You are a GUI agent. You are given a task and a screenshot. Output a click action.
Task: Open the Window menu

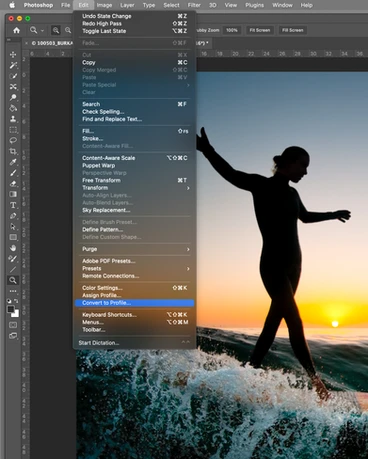coord(282,5)
